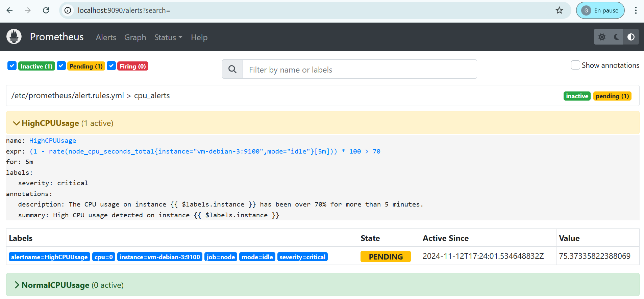Open the Help nav item

coord(199,37)
